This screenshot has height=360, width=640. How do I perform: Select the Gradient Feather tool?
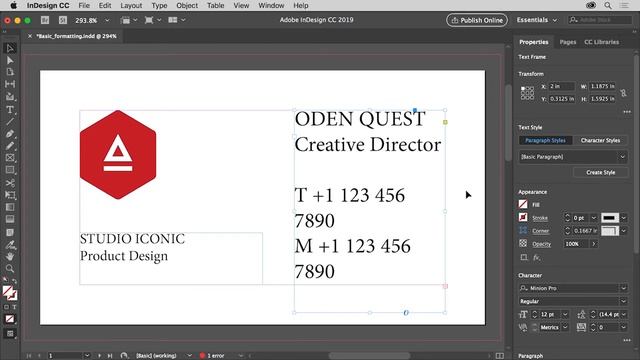coord(10,220)
